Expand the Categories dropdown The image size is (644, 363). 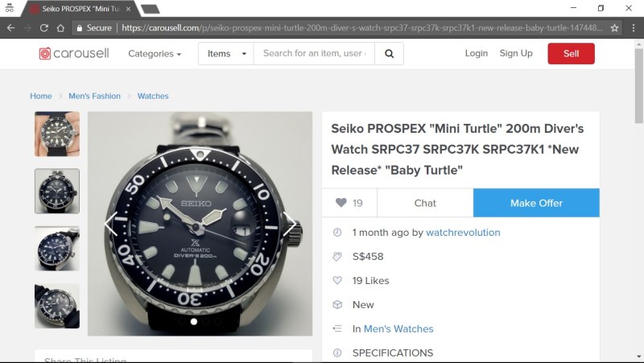pos(155,54)
